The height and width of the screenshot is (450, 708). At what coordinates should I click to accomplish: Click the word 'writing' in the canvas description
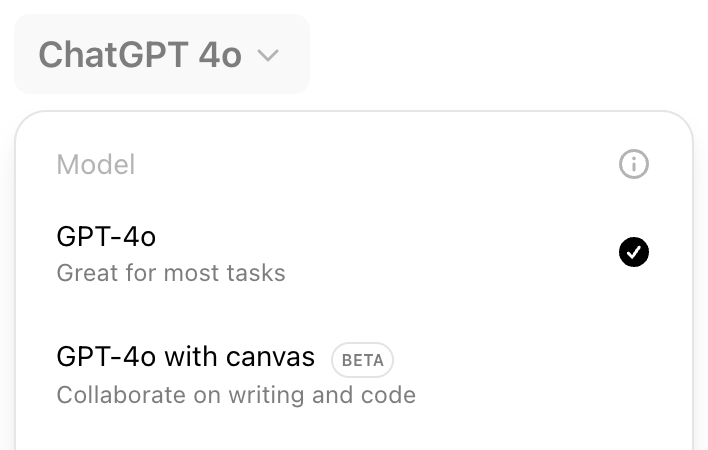(267, 394)
